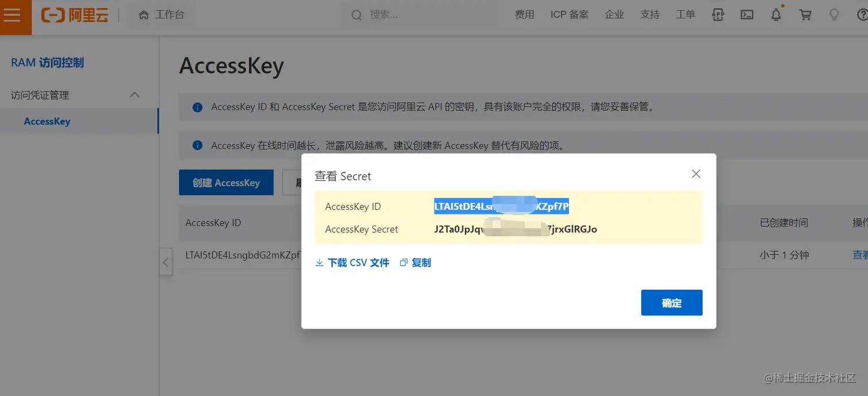
Task: Click the highlighted AccessKey ID value
Action: [501, 206]
